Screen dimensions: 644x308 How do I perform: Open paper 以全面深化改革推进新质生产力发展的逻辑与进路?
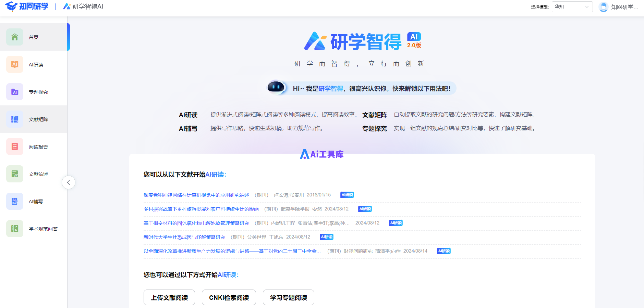pos(232,251)
